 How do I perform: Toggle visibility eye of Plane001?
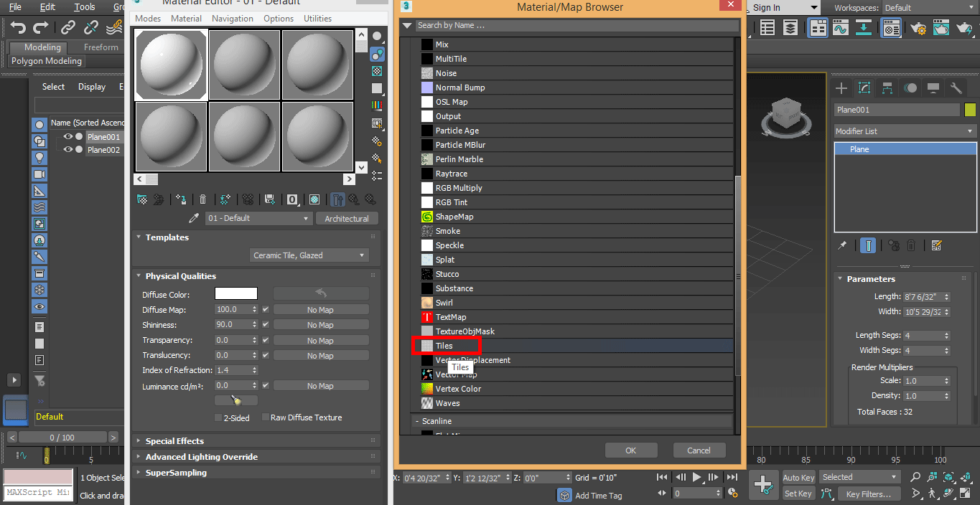tap(68, 137)
